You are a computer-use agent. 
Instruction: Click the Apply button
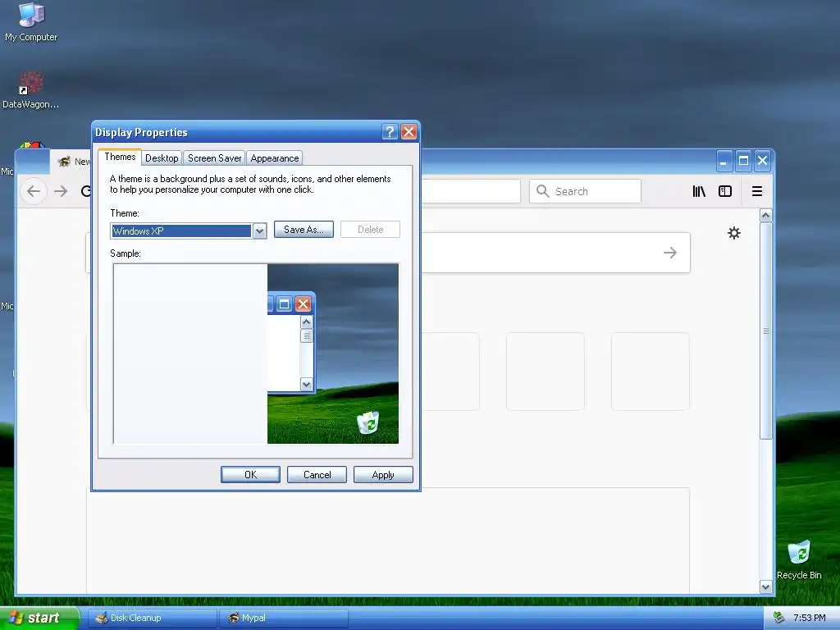pos(383,475)
